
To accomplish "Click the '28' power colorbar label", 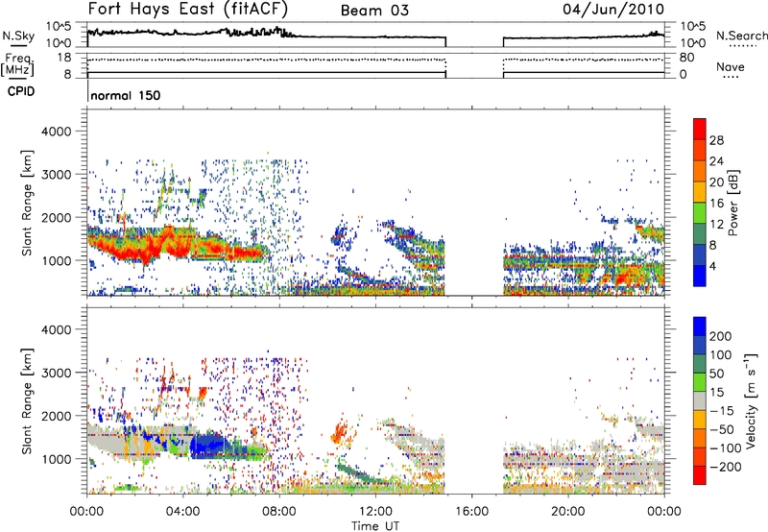I will (716, 140).
